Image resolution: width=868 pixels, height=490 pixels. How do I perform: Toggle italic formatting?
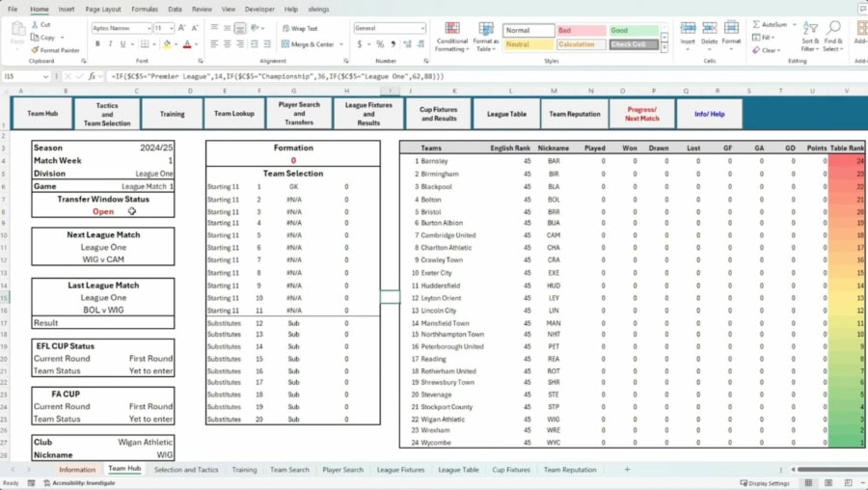108,44
